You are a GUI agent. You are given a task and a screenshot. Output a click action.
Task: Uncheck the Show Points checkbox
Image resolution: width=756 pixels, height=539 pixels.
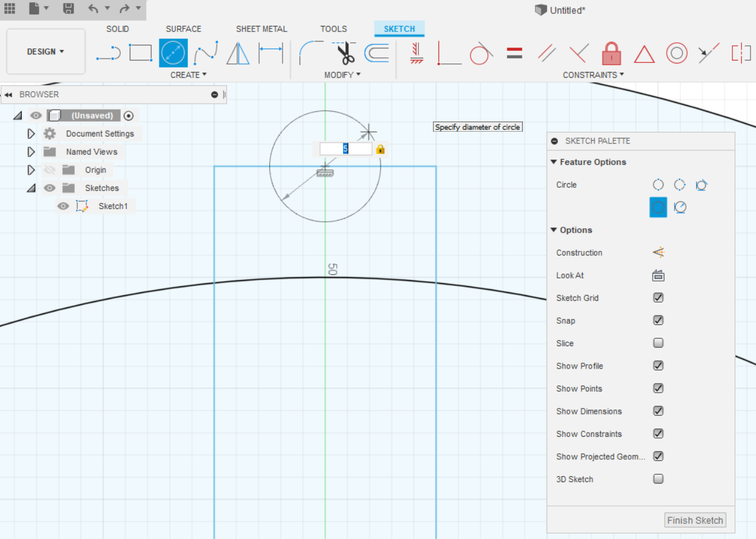(x=658, y=389)
